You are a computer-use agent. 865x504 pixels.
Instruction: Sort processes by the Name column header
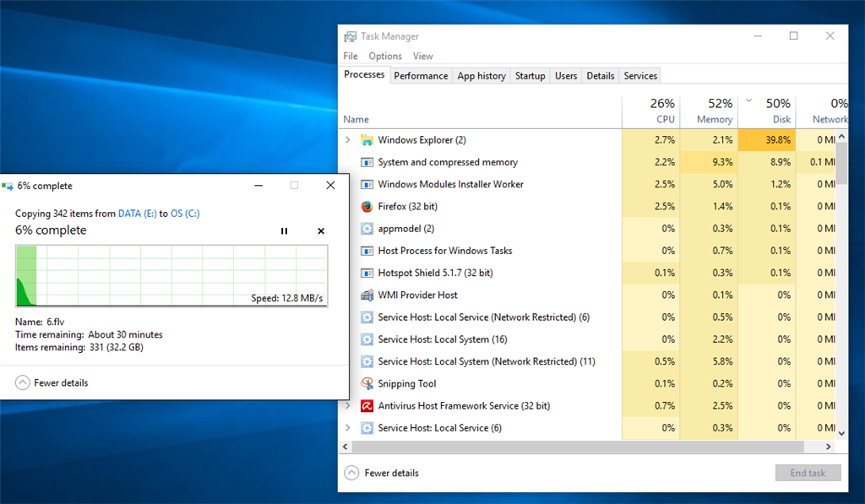480,111
